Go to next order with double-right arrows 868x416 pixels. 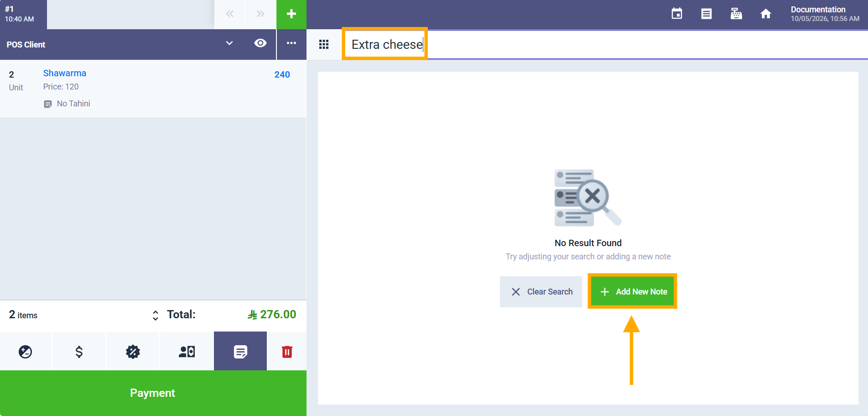(x=260, y=14)
